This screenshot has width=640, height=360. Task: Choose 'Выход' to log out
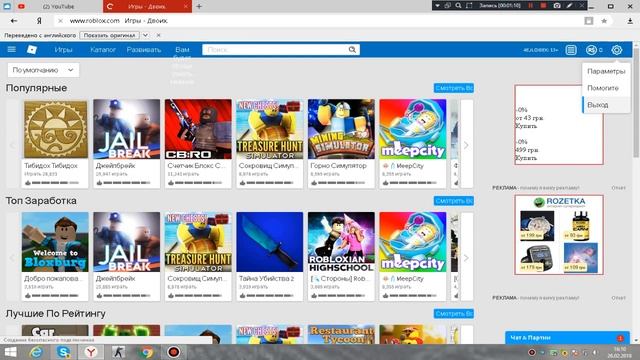[x=606, y=105]
